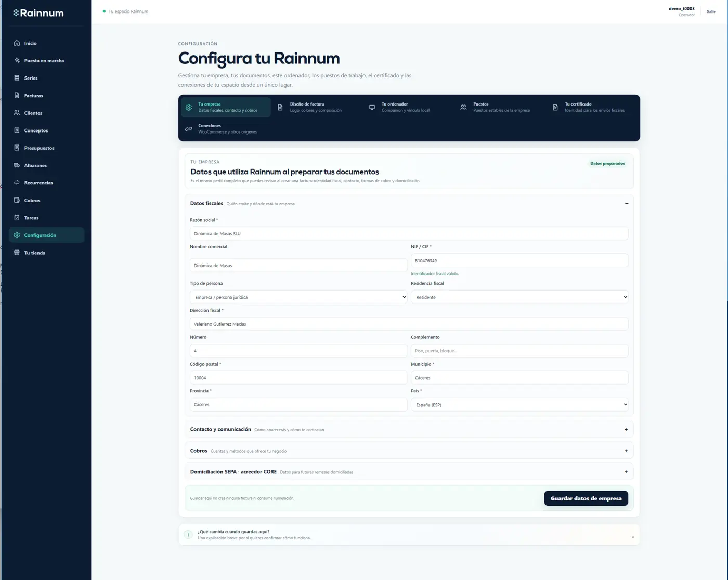Click the Presupuestos icon in sidebar
Screen dimensions: 728x580
[x=17, y=148]
